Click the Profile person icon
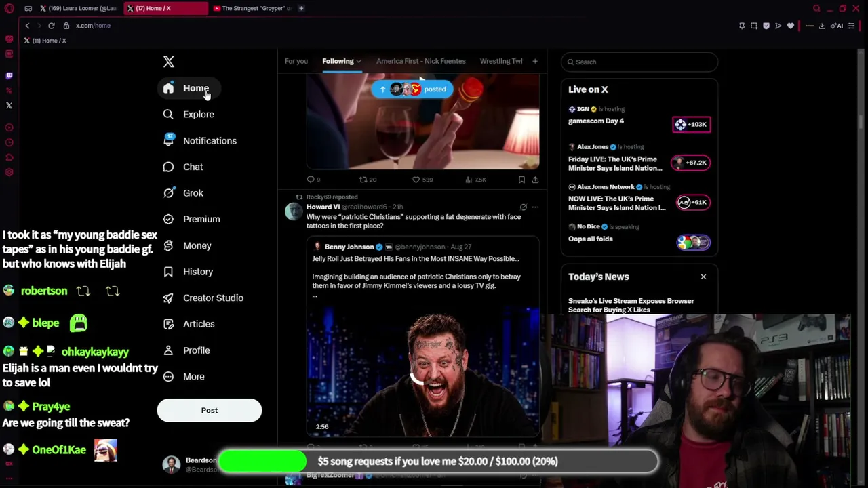 168,350
